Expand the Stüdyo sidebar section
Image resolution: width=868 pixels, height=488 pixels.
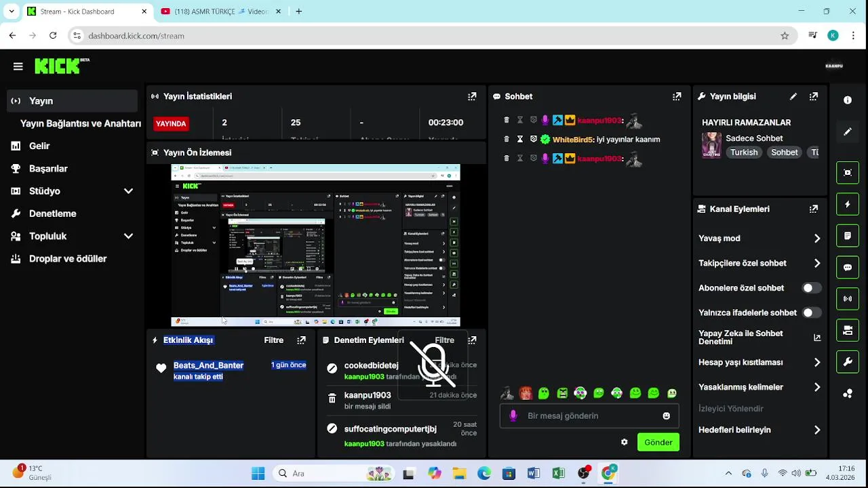tap(128, 191)
